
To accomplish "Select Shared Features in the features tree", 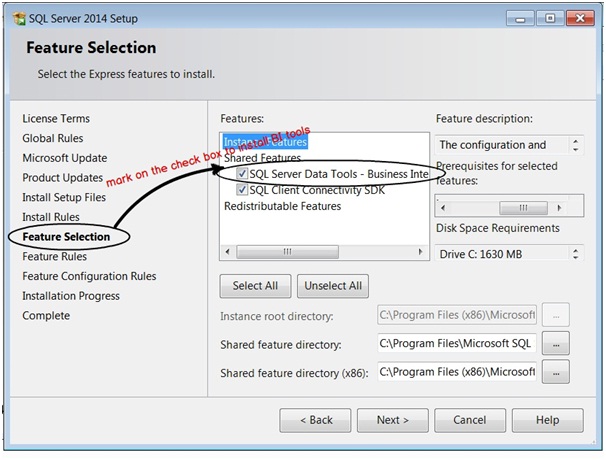I will pos(262,158).
